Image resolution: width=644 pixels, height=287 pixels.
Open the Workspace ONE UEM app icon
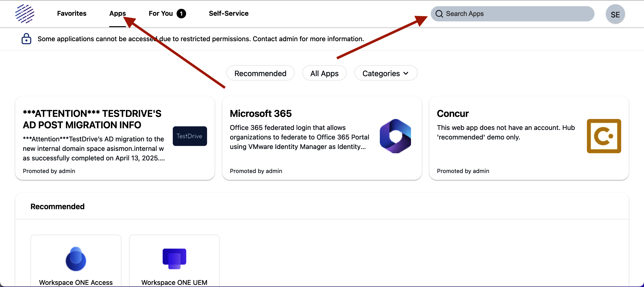(x=174, y=258)
